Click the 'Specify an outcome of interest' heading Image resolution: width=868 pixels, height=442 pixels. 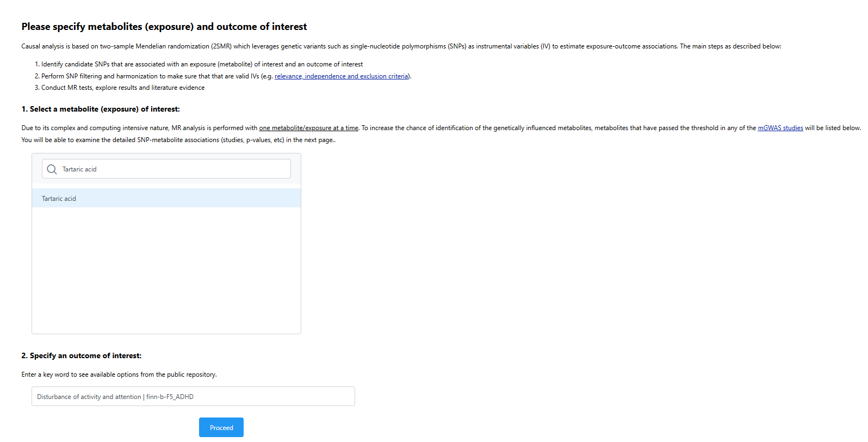(82, 356)
